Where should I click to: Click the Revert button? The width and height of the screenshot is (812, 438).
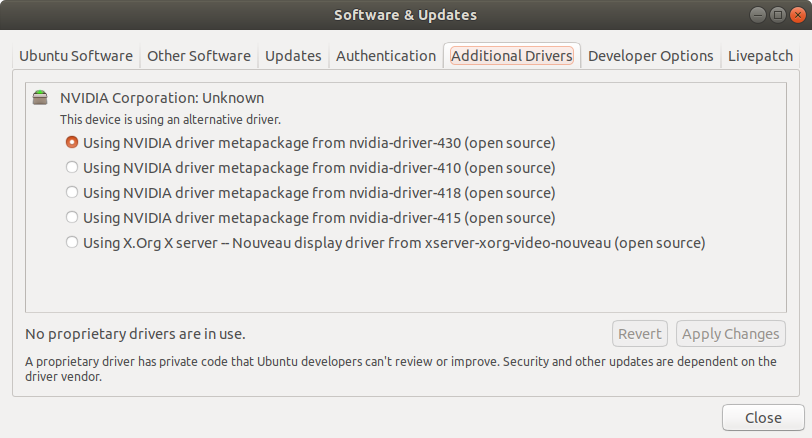click(640, 334)
